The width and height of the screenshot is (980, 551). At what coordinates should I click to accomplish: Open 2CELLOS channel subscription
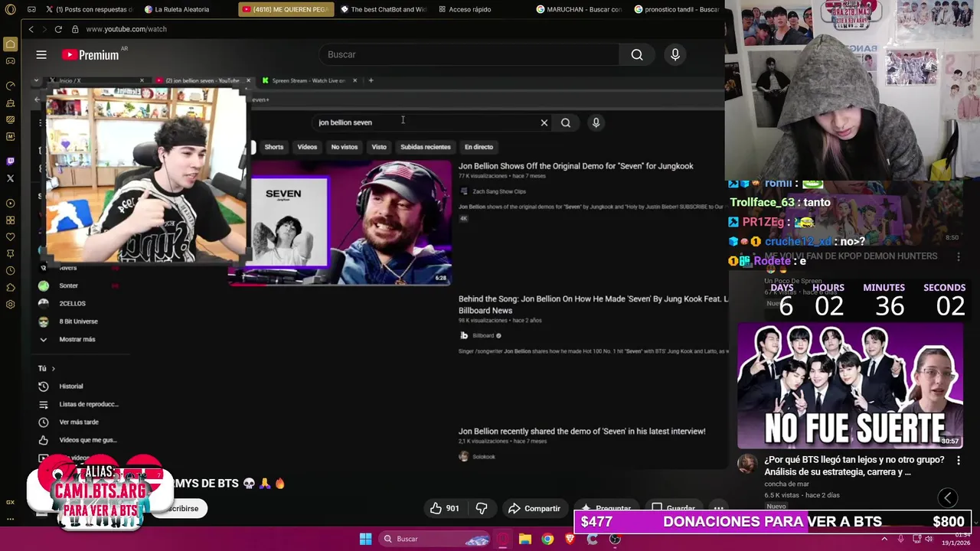coord(72,303)
